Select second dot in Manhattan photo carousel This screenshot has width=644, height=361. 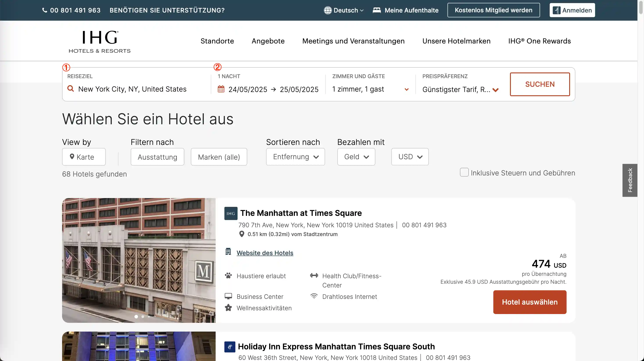point(143,317)
